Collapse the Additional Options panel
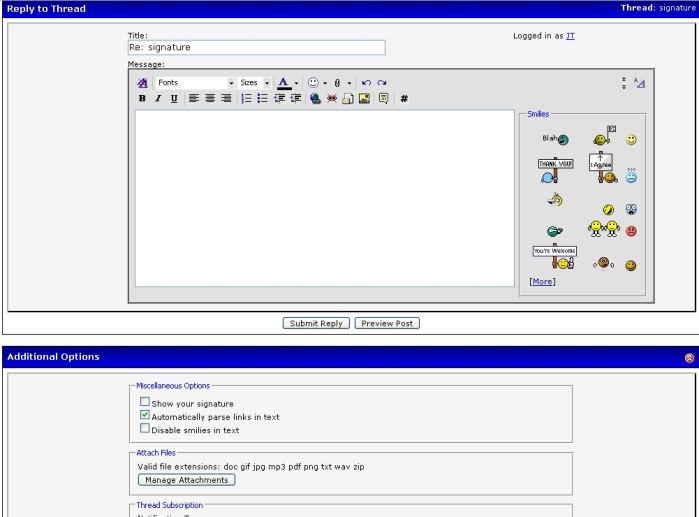 point(689,357)
